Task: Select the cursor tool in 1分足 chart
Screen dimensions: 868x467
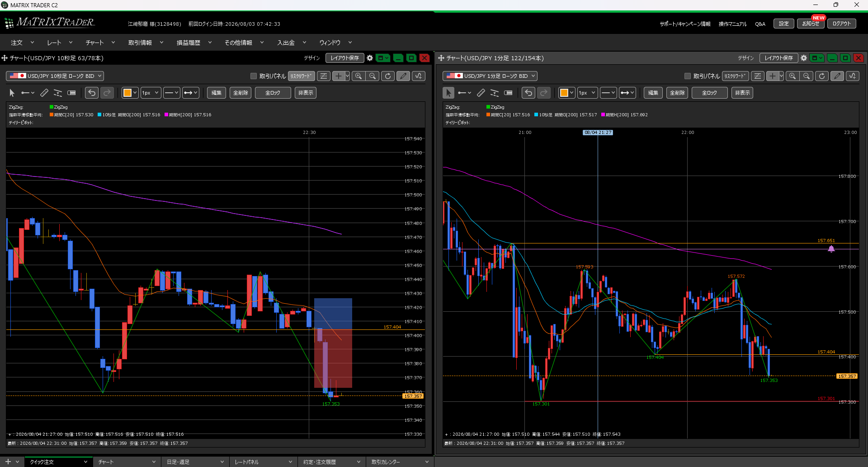Action: point(448,93)
